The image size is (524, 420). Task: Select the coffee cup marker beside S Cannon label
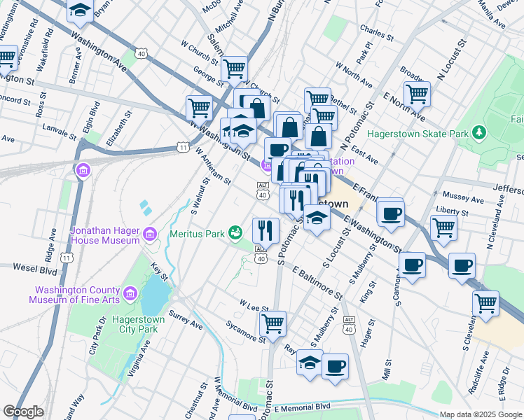(412, 266)
